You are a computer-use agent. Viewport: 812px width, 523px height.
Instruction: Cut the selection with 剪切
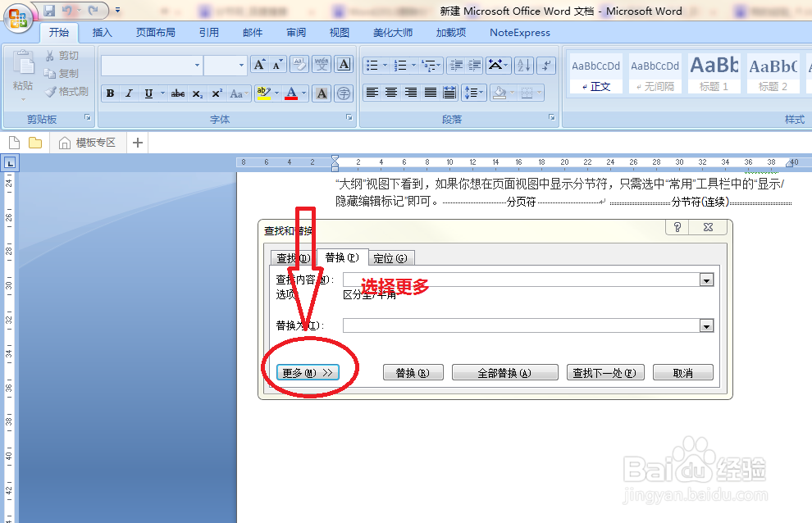coord(62,56)
